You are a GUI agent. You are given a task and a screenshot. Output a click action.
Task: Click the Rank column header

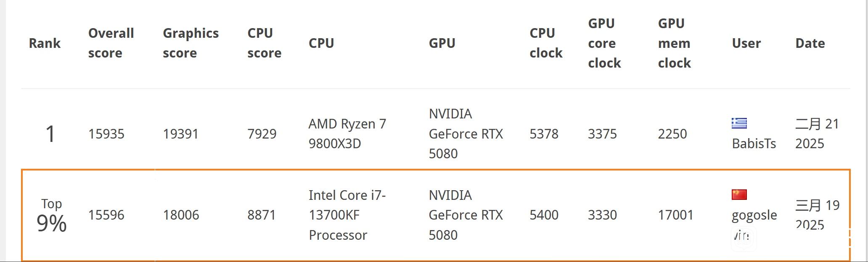pyautogui.click(x=45, y=43)
